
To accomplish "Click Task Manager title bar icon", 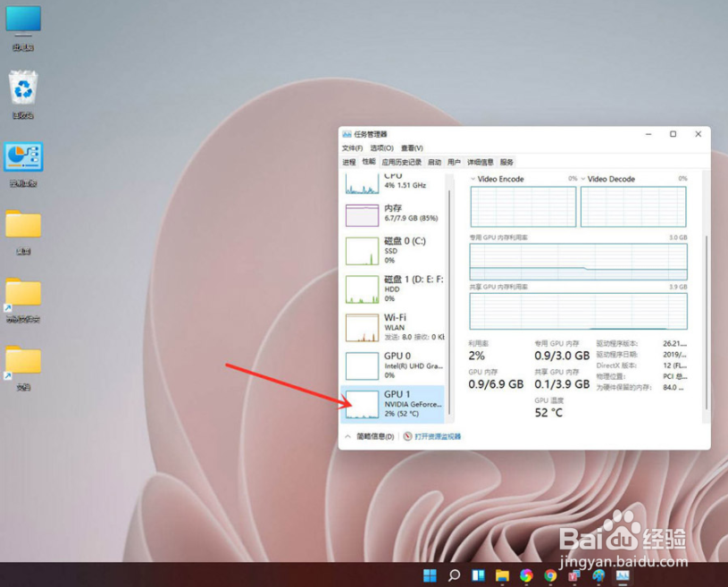I will coord(347,134).
